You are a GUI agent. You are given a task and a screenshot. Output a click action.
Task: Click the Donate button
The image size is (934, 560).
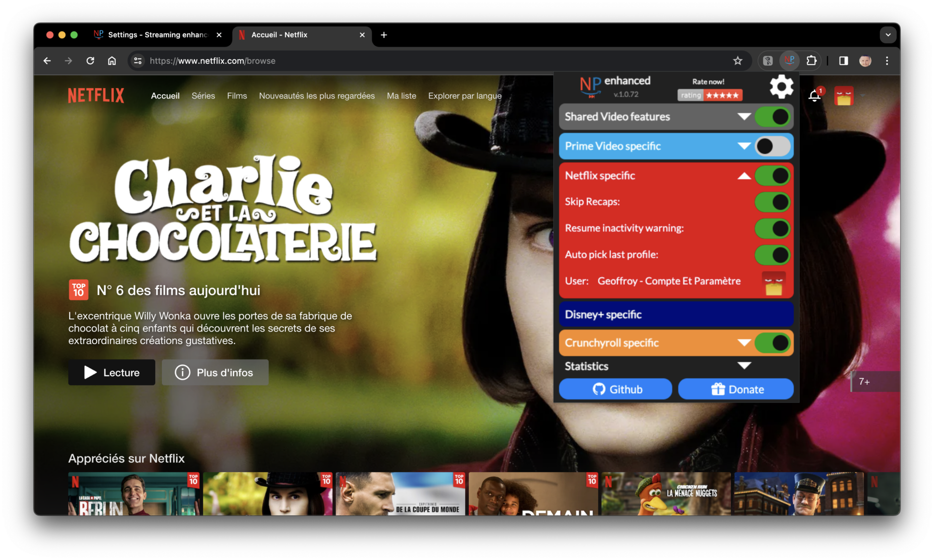point(736,389)
